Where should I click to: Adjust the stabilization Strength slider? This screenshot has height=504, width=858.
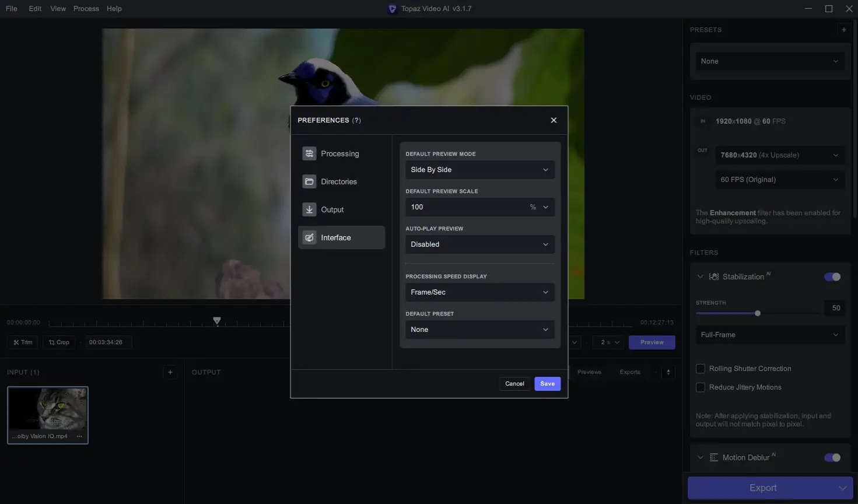click(757, 313)
